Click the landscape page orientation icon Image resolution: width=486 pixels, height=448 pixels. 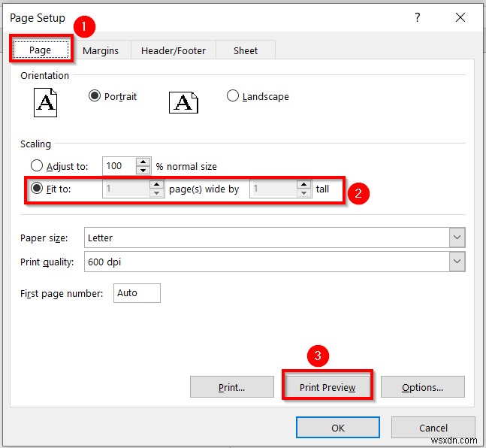[x=183, y=102]
